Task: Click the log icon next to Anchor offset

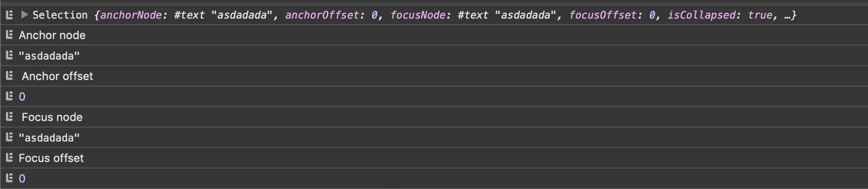Action: click(9, 76)
